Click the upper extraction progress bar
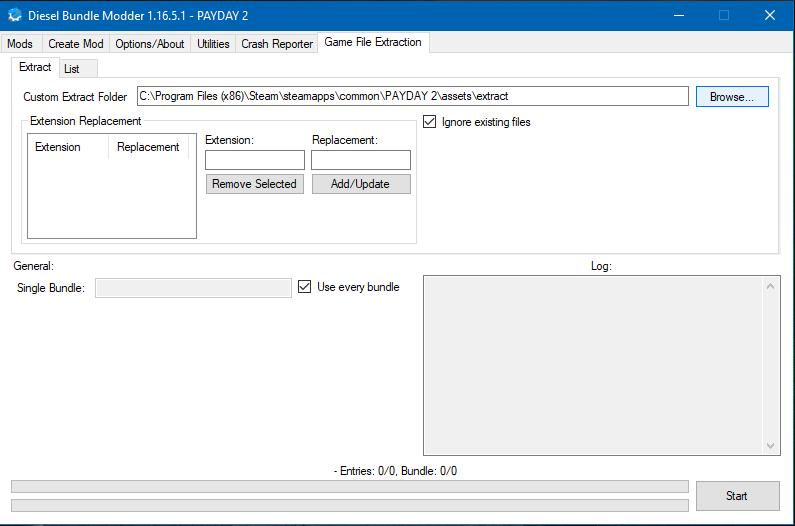Image resolution: width=795 pixels, height=526 pixels. point(350,487)
